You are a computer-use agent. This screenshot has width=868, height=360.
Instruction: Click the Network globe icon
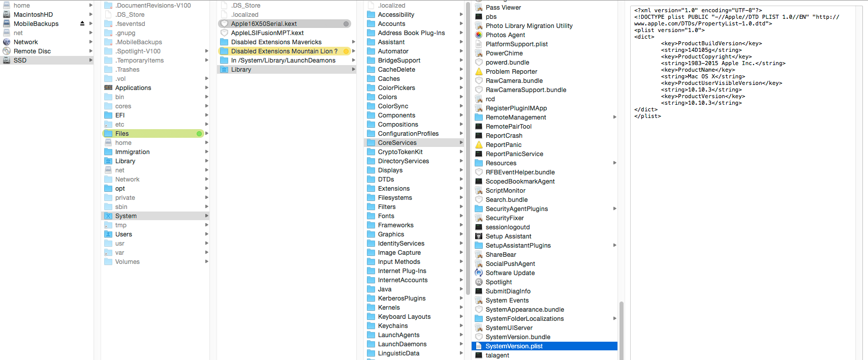[7, 42]
